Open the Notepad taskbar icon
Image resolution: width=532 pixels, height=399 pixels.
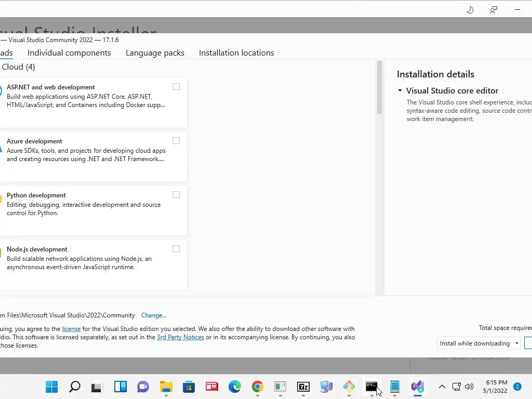coord(395,387)
